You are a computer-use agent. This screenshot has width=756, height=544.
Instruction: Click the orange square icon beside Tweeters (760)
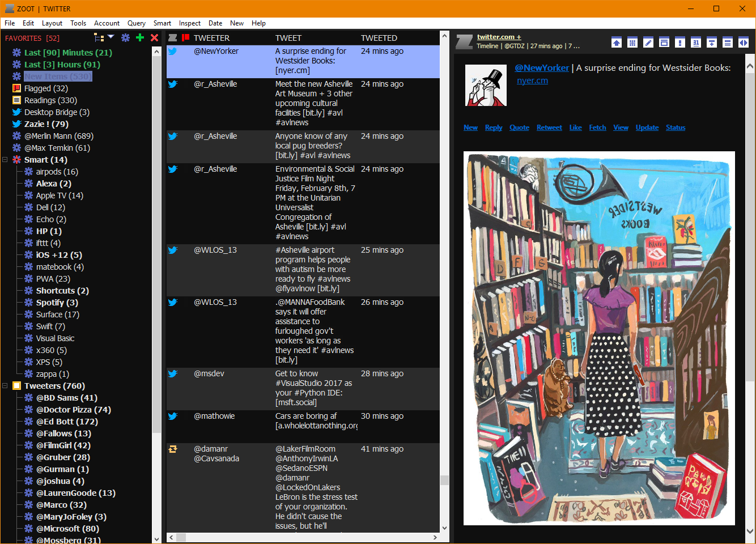pyautogui.click(x=17, y=386)
